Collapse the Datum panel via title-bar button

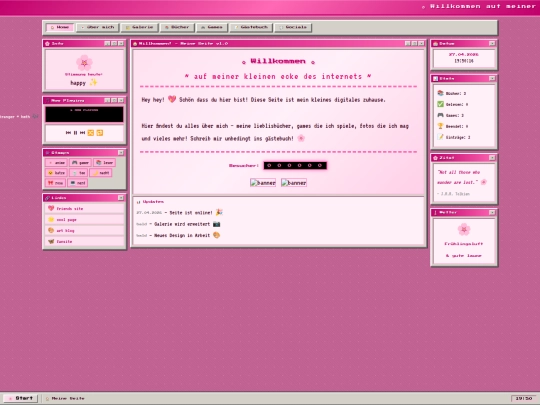492,43
